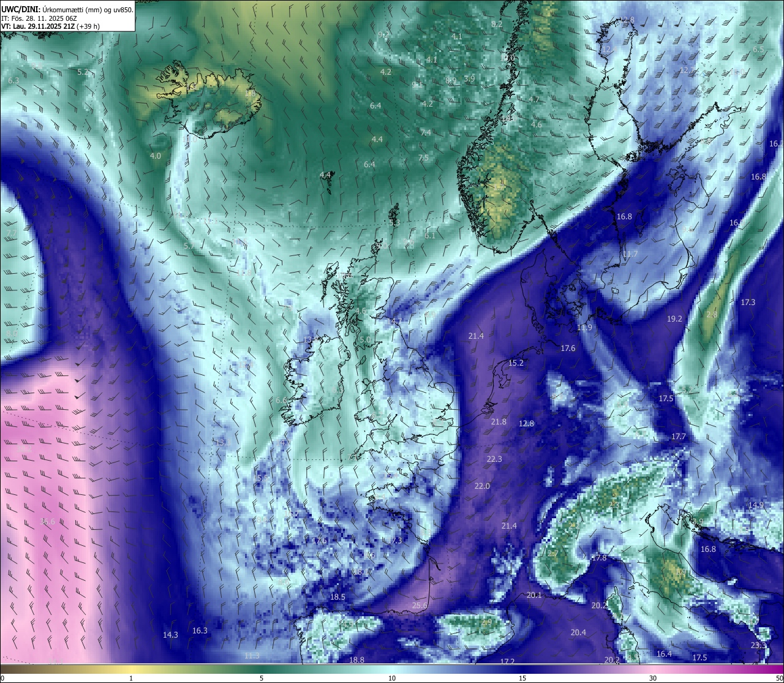The width and height of the screenshot is (784, 683).
Task: Click the color scale tick label '50'
Action: click(779, 678)
